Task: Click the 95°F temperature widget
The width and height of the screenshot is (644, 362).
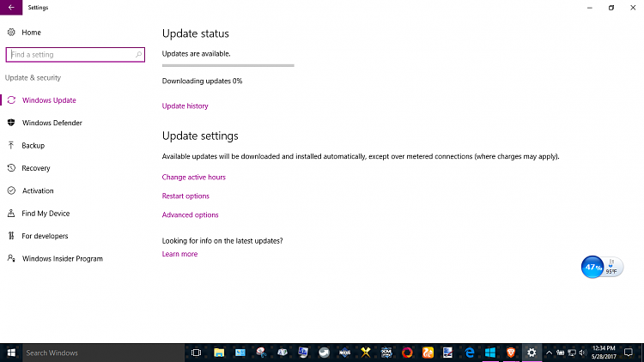Action: 613,267
